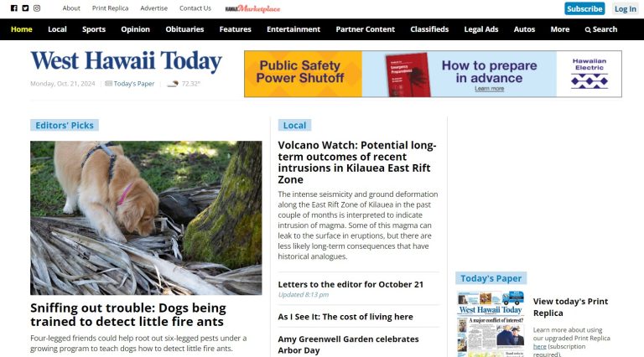Open the Obituaries section
This screenshot has height=357, width=644.
point(184,29)
